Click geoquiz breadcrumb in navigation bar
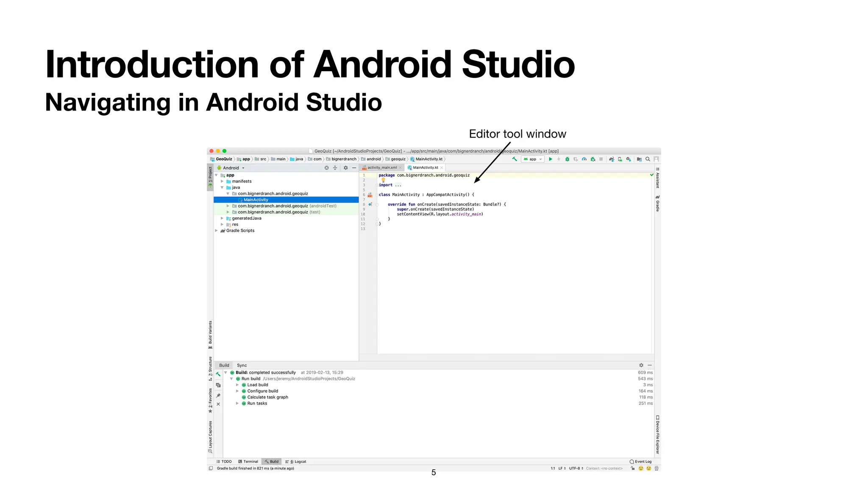Screen dimensions: 868x488 click(x=395, y=159)
